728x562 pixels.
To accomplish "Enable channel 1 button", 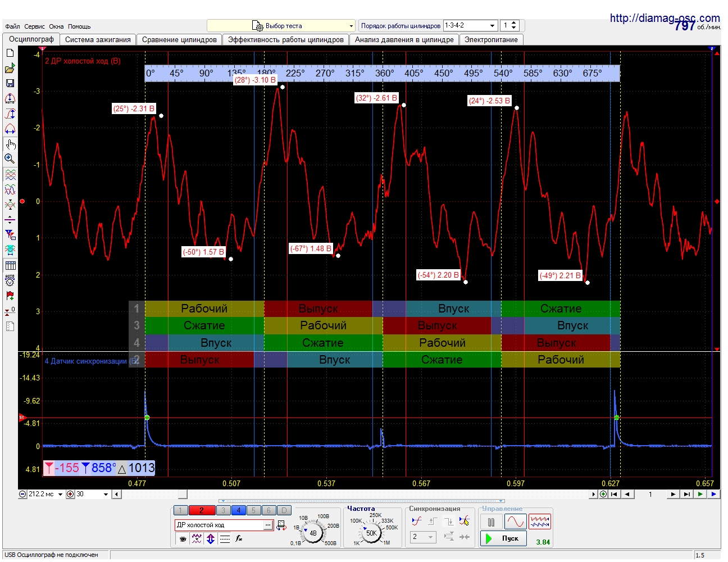I will (181, 510).
